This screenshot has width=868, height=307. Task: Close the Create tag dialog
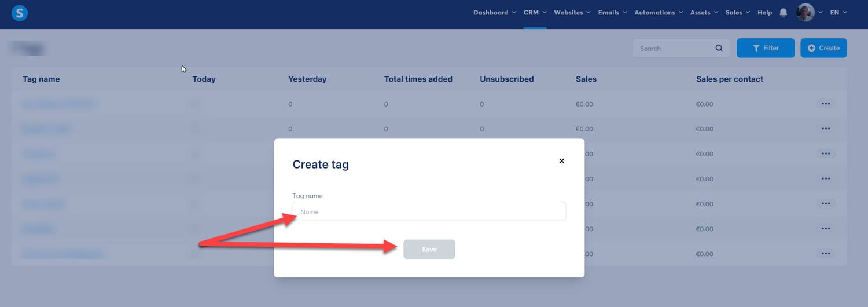point(561,161)
